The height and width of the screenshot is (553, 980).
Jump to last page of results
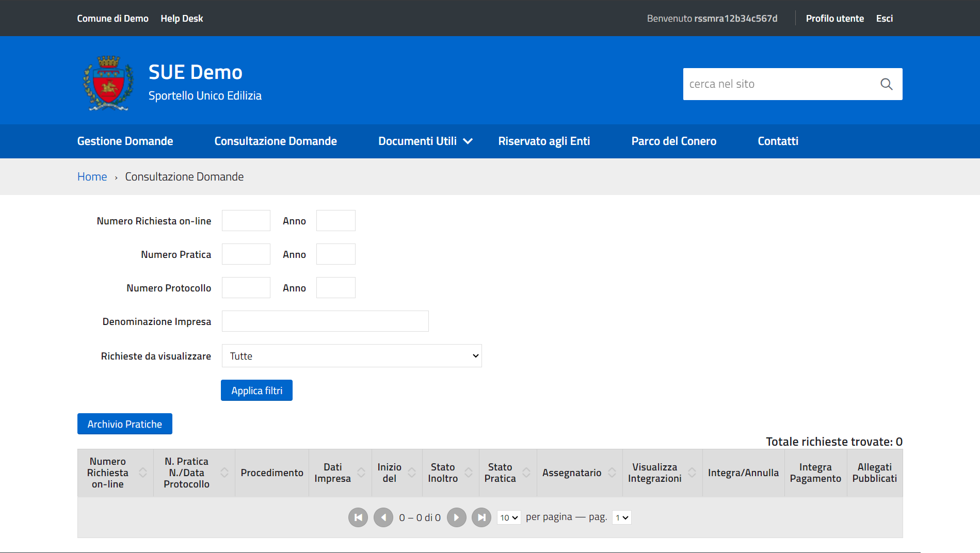(x=481, y=517)
